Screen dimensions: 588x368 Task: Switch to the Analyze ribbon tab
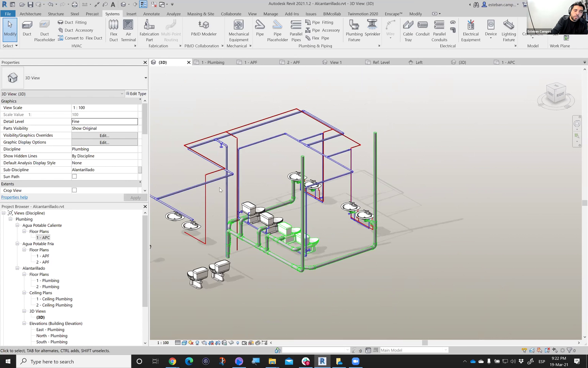[174, 14]
